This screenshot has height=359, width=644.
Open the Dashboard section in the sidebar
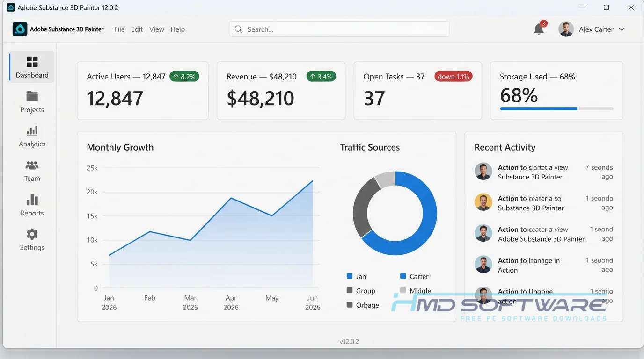click(x=32, y=67)
